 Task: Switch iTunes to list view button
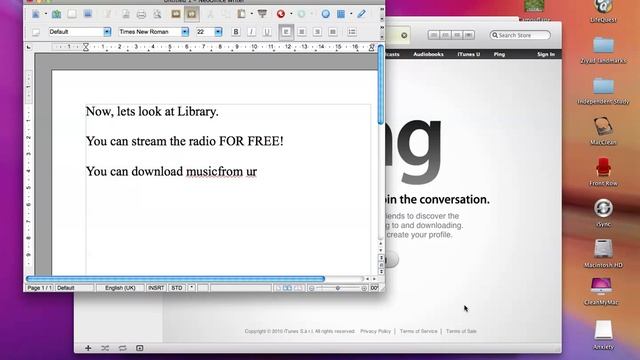pos(434,35)
